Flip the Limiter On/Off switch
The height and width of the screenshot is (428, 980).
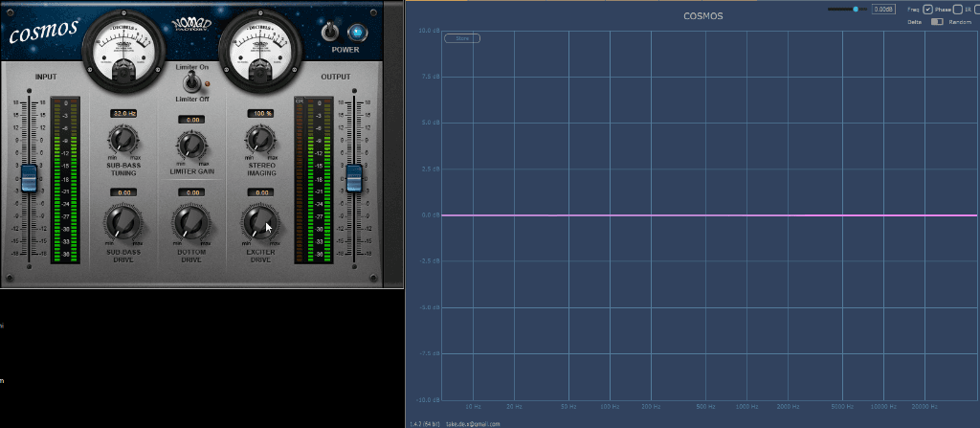click(x=191, y=81)
